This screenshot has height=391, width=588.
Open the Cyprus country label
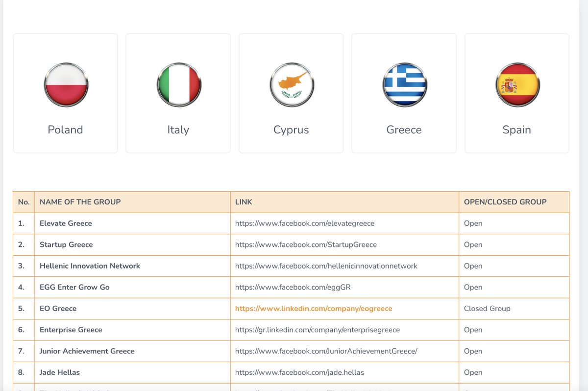click(x=291, y=130)
